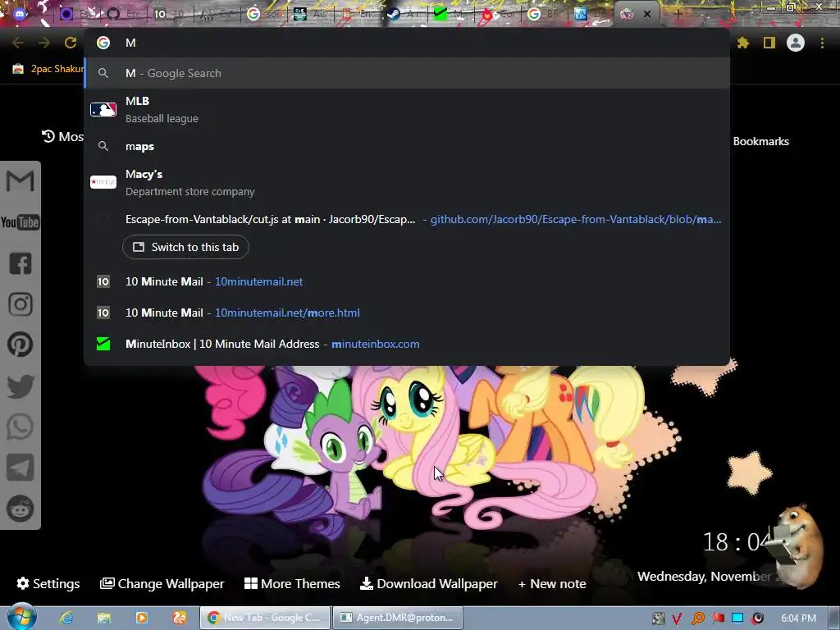The image size is (840, 630).
Task: Open the UC Browser taskbar icon
Action: (180, 618)
